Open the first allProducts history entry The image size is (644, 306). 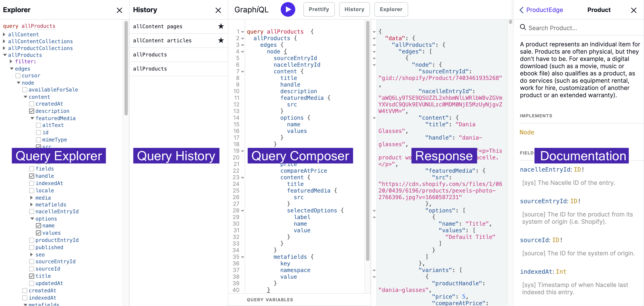coord(150,54)
